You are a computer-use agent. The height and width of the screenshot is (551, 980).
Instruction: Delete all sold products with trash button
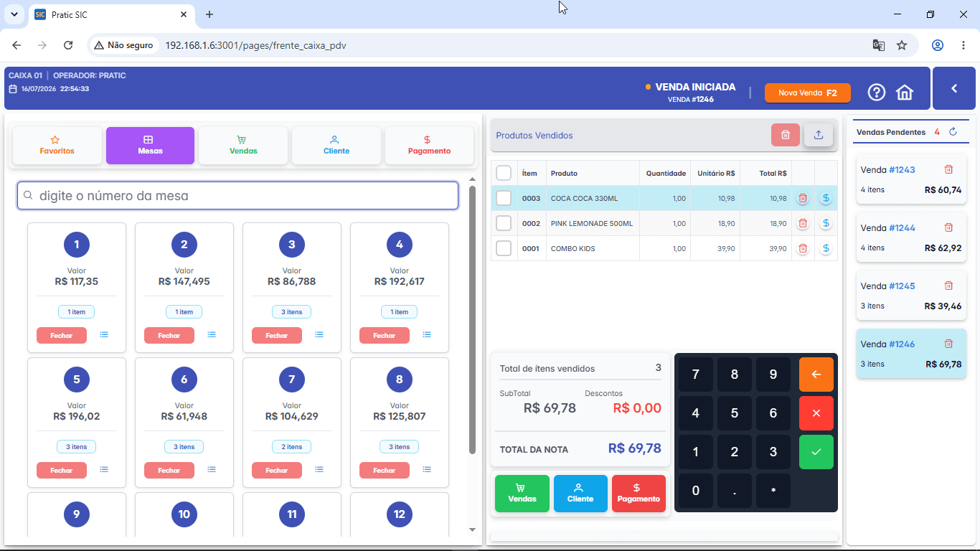click(786, 135)
